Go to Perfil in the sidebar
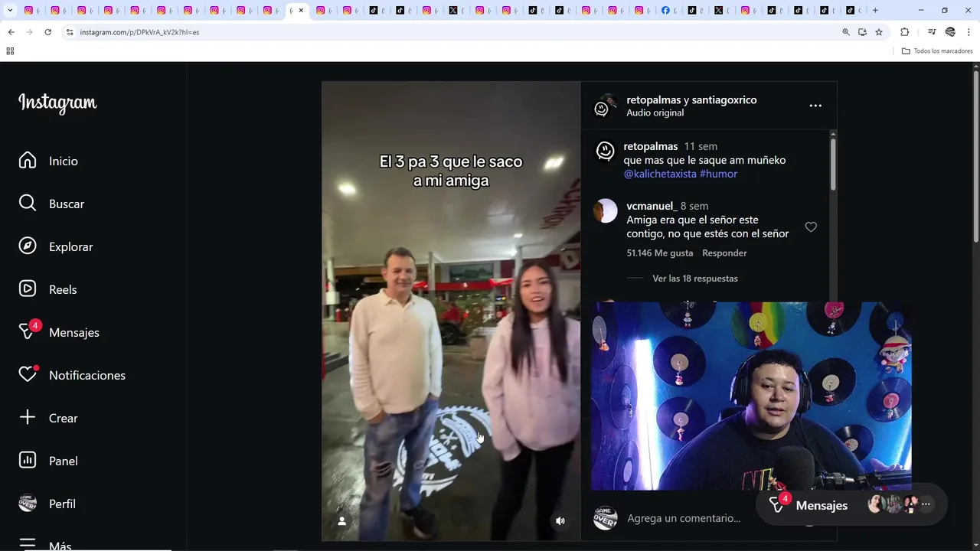980x551 pixels. click(47, 504)
